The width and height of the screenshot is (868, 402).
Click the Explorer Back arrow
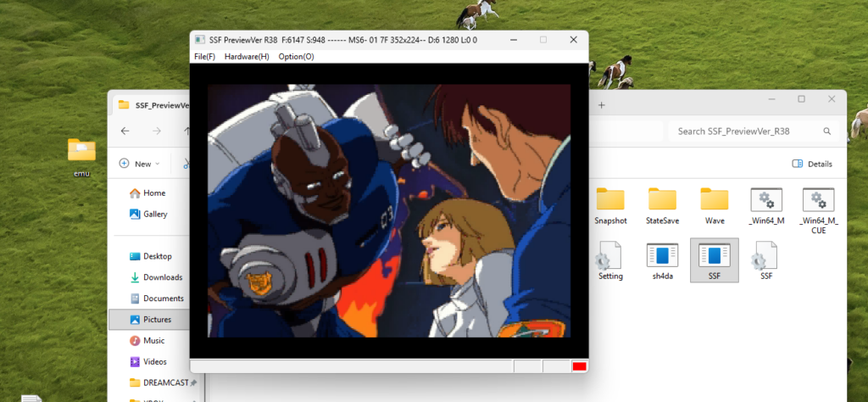coord(125,131)
